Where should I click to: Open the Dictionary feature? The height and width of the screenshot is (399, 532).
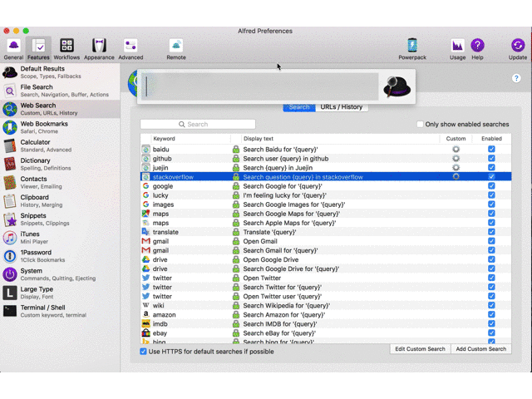(60, 164)
